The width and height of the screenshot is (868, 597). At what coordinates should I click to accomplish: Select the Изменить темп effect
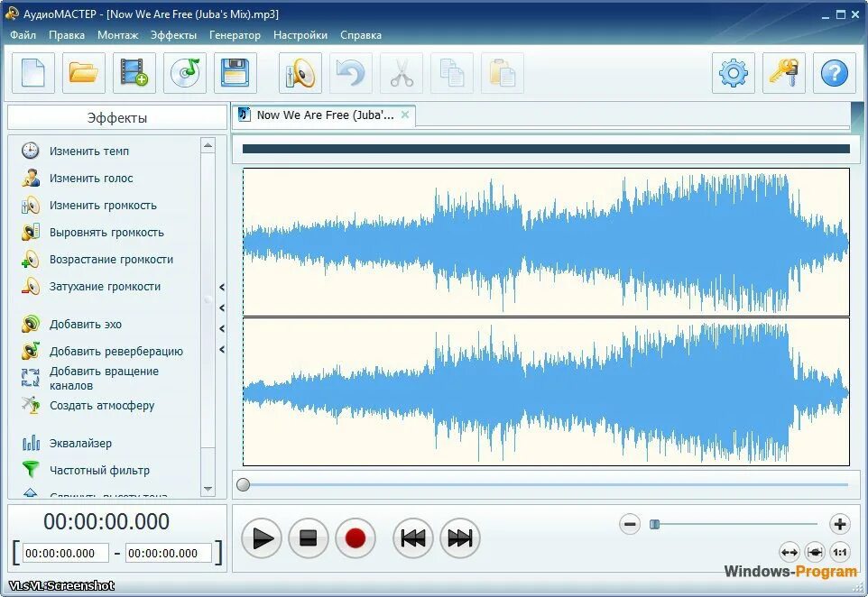(x=89, y=151)
